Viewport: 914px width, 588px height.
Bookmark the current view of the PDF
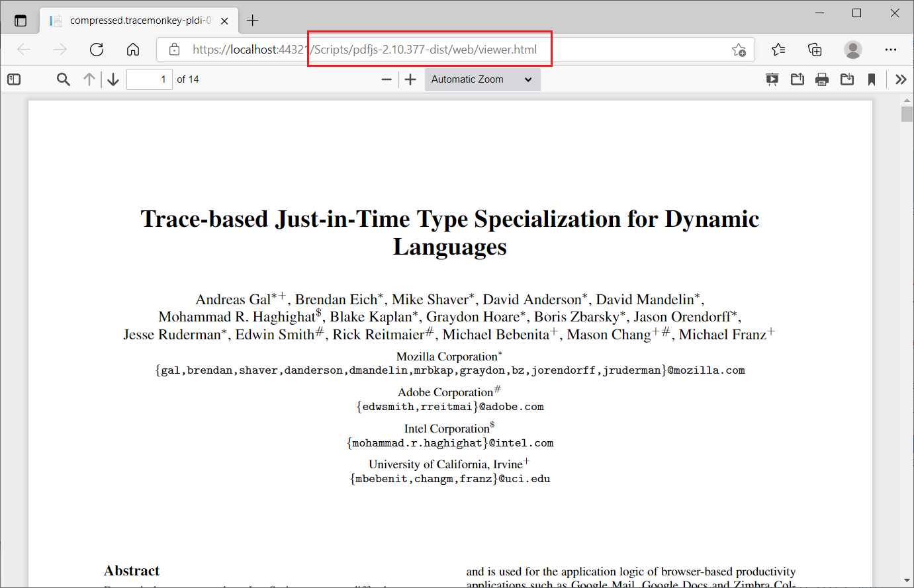872,79
